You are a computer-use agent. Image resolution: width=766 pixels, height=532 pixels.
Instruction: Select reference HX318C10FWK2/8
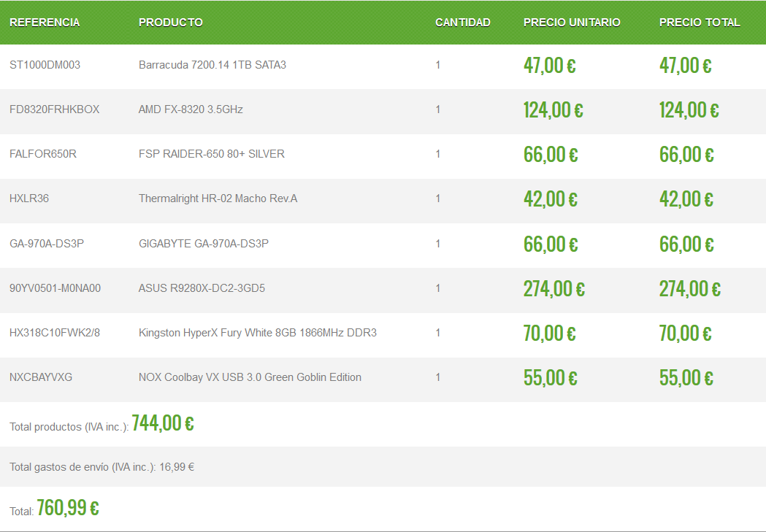coord(55,333)
